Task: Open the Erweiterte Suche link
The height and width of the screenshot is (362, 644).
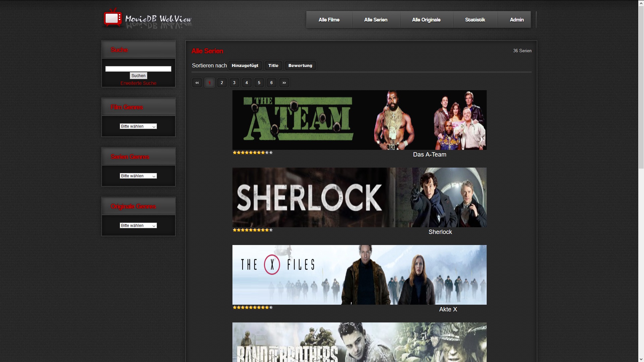Action: pos(138,83)
